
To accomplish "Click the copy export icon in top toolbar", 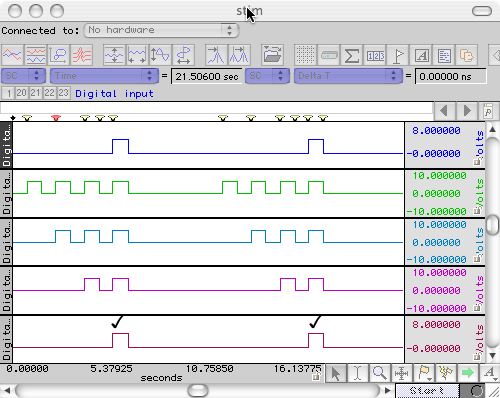I will click(467, 55).
